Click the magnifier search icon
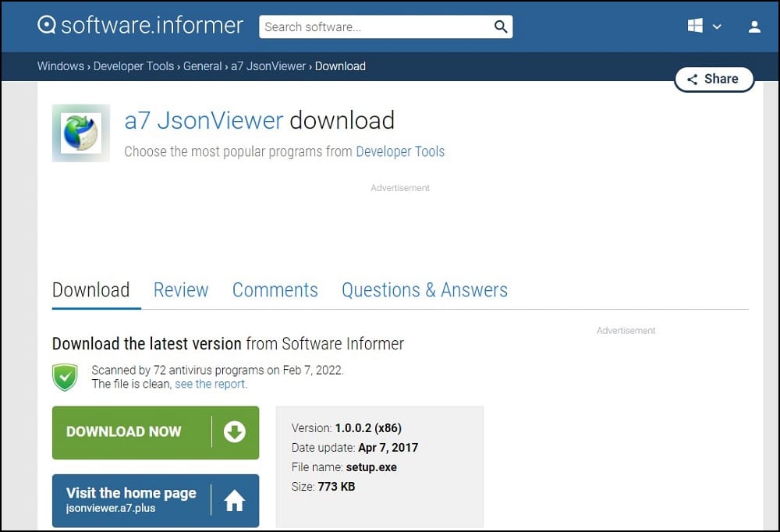 click(x=501, y=27)
